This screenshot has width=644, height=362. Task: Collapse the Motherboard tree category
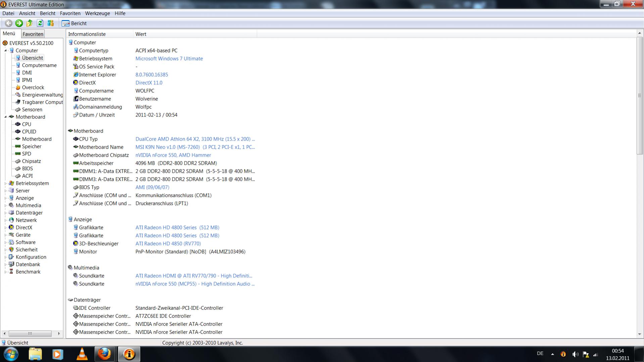[x=5, y=117]
